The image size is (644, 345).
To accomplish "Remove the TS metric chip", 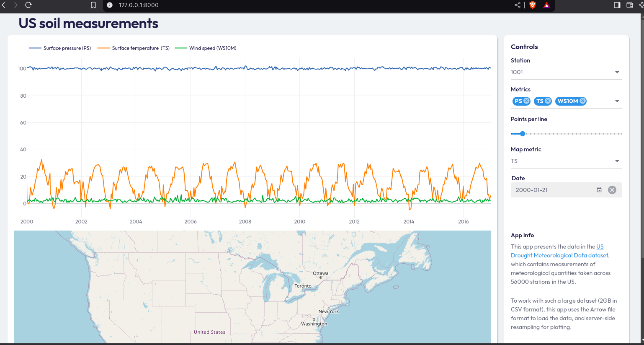I will tap(548, 101).
